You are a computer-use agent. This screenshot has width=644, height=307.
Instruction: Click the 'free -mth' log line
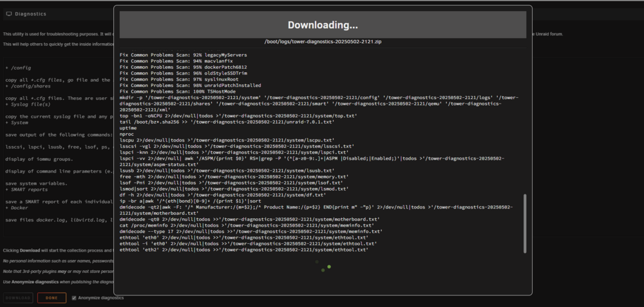tap(234, 176)
